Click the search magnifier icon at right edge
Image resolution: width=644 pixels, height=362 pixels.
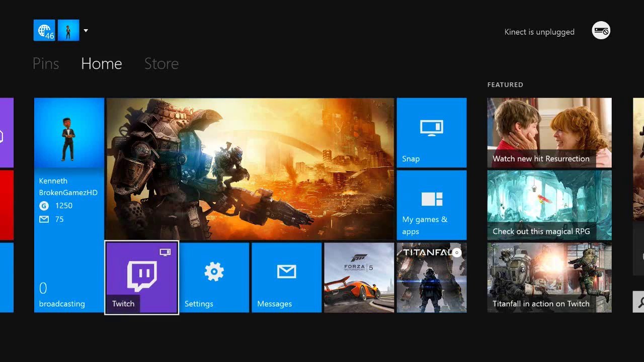pyautogui.click(x=639, y=302)
